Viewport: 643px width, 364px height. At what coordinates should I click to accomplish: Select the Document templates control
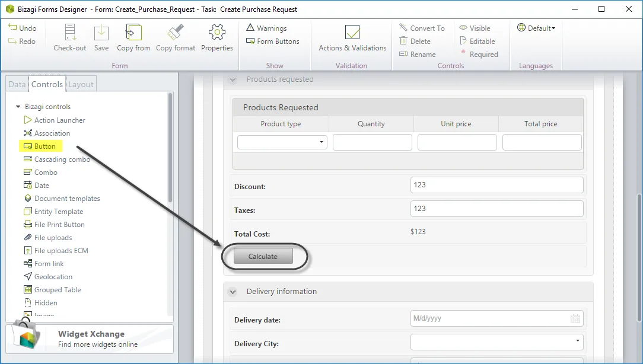click(x=62, y=199)
